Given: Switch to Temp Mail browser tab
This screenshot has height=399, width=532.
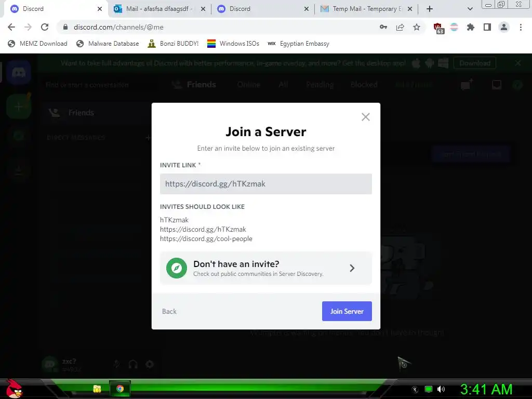Looking at the screenshot, I should point(366,9).
